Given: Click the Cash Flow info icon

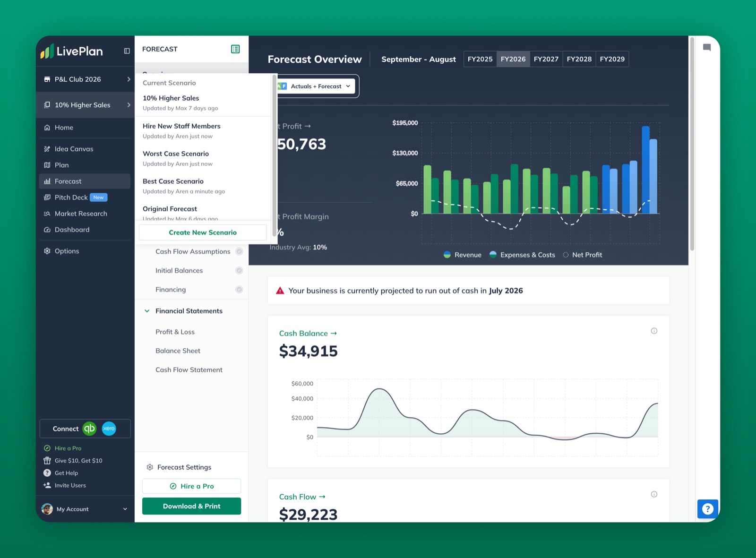Looking at the screenshot, I should click(x=654, y=494).
